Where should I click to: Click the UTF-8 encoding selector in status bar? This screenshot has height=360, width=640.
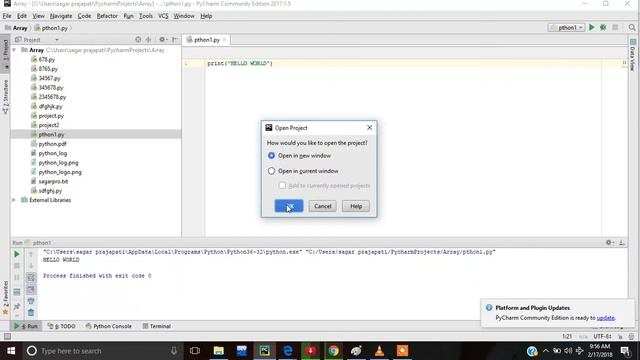602,336
